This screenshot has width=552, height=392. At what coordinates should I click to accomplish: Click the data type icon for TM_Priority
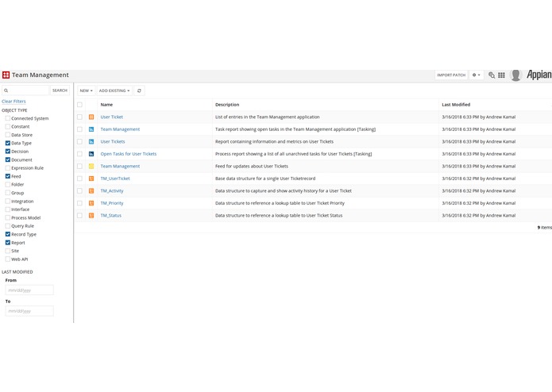(x=91, y=203)
